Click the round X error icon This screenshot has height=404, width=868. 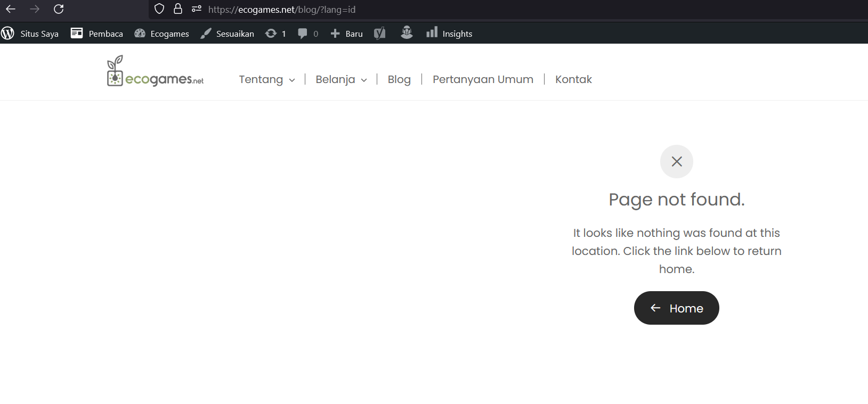tap(677, 161)
